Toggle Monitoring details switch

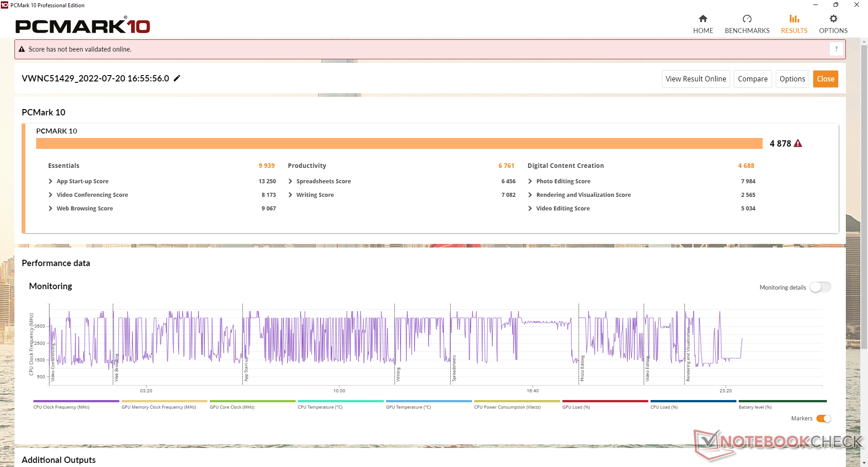coord(820,287)
